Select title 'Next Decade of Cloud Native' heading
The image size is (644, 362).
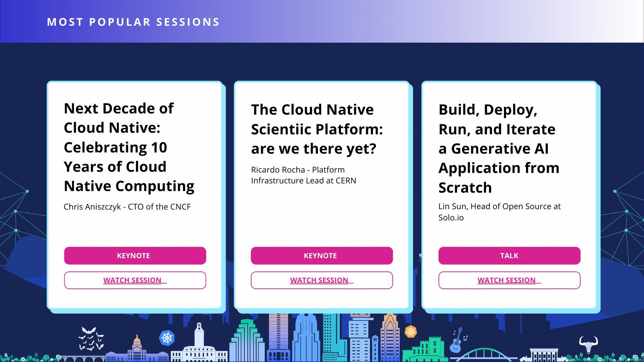coord(129,147)
